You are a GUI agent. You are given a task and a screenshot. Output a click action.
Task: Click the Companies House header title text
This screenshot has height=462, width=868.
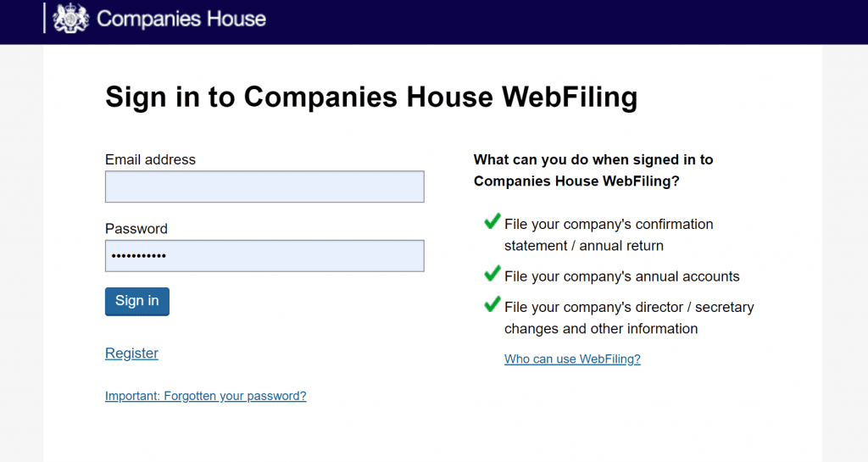click(x=181, y=19)
